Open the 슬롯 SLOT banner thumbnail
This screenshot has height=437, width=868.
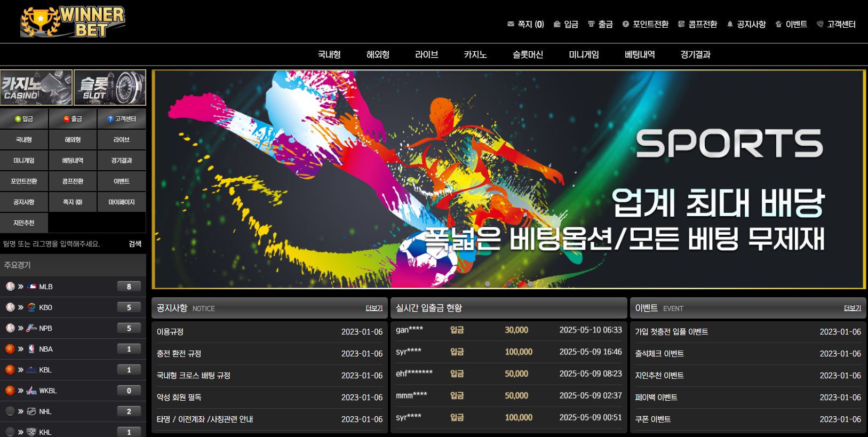coord(110,88)
